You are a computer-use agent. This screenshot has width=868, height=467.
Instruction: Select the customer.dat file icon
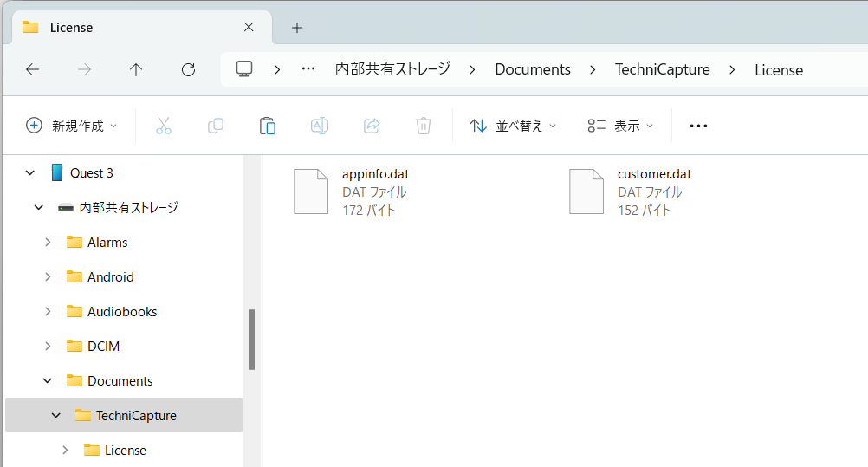[586, 191]
